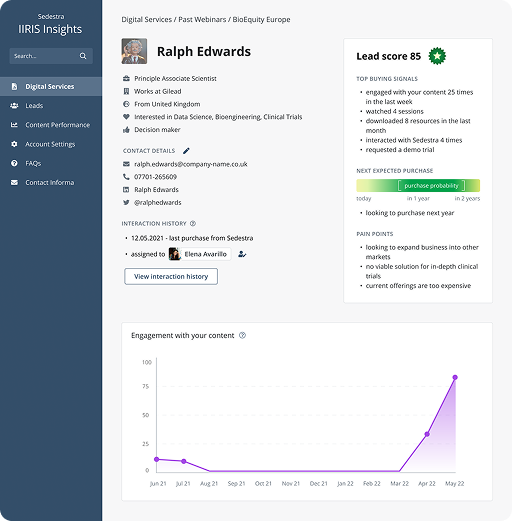Image resolution: width=512 pixels, height=521 pixels.
Task: Click the 'requested a demo trial' signal
Action: [400, 150]
